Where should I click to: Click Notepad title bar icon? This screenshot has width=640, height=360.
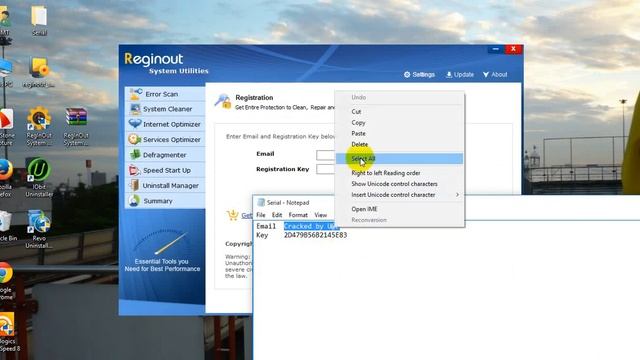tap(261, 202)
